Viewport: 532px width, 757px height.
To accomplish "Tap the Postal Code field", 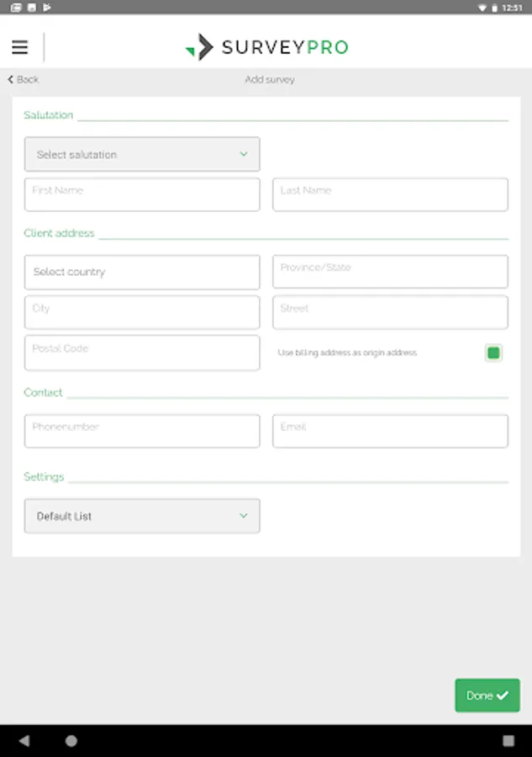I will pos(142,352).
